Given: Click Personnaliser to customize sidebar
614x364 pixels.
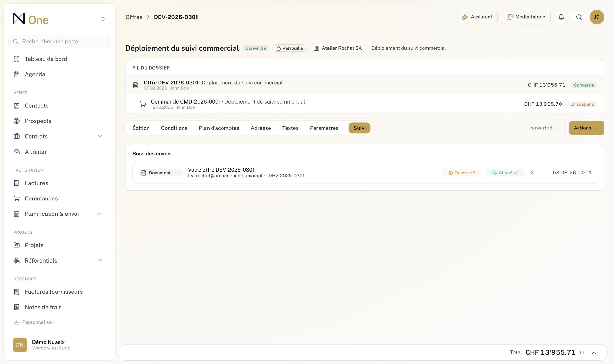Looking at the screenshot, I should point(34,322).
